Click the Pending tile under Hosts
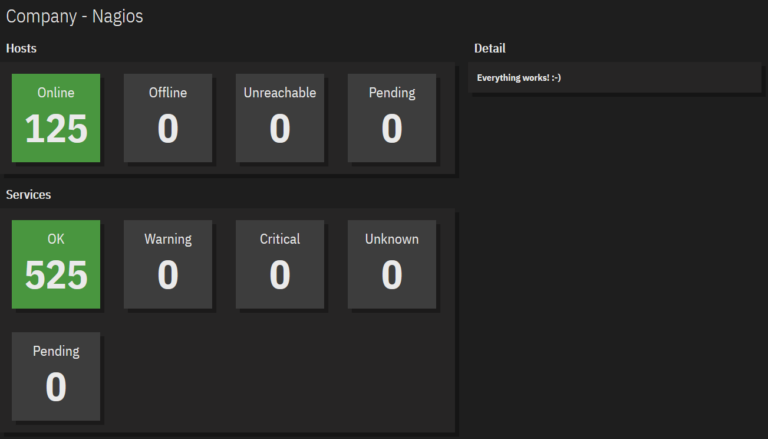The height and width of the screenshot is (439, 768). (392, 118)
